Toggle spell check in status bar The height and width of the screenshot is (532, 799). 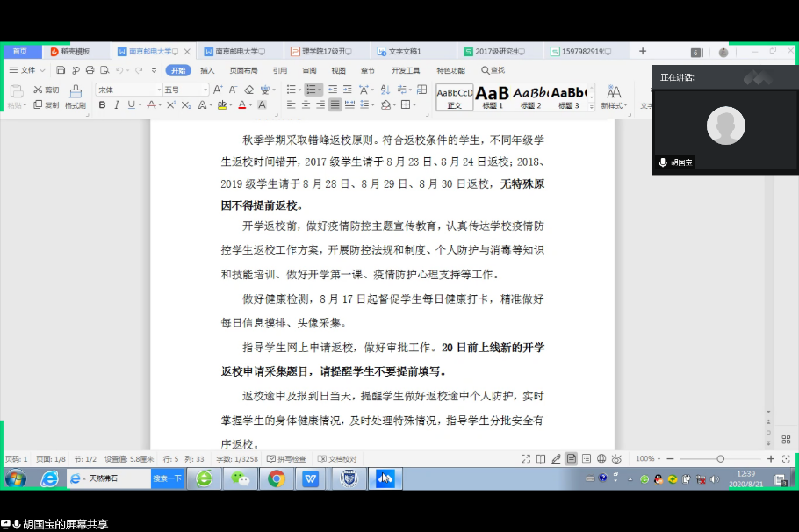pos(286,459)
